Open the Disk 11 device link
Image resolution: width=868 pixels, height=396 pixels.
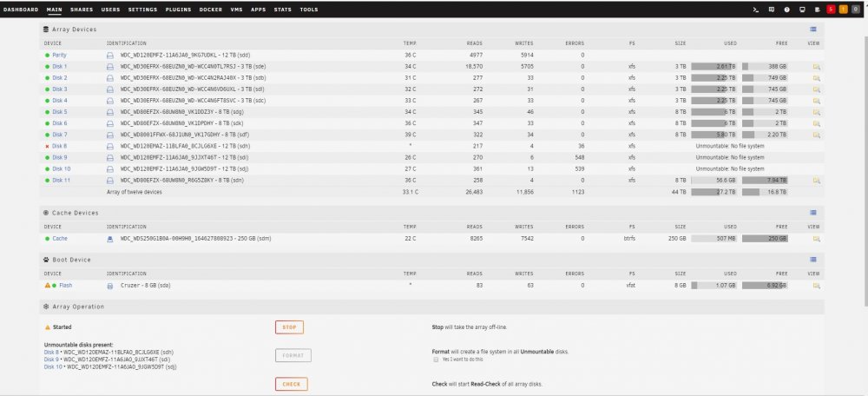[x=61, y=181]
